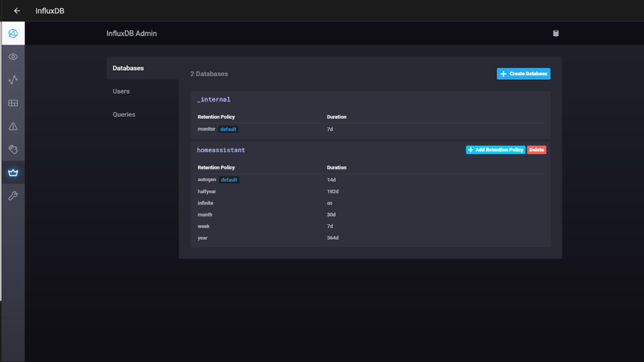
Task: Click the default badge next to autogen
Action: point(229,180)
